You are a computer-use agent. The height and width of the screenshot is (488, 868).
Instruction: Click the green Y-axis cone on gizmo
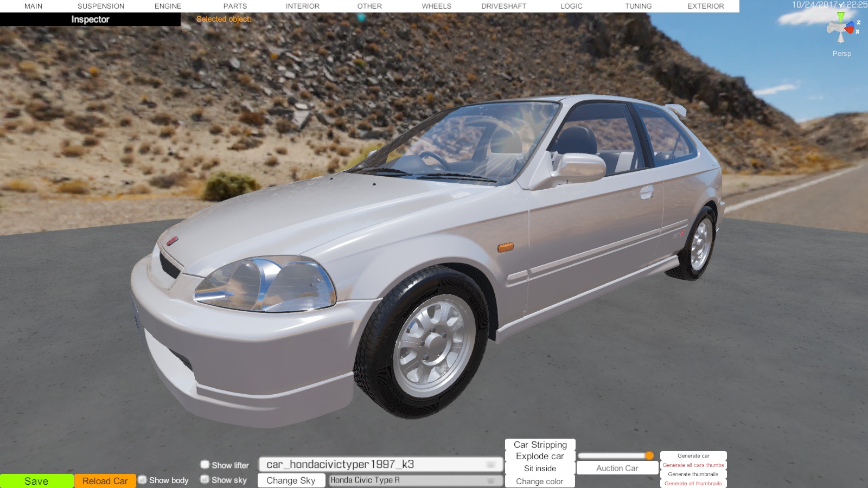[x=840, y=17]
